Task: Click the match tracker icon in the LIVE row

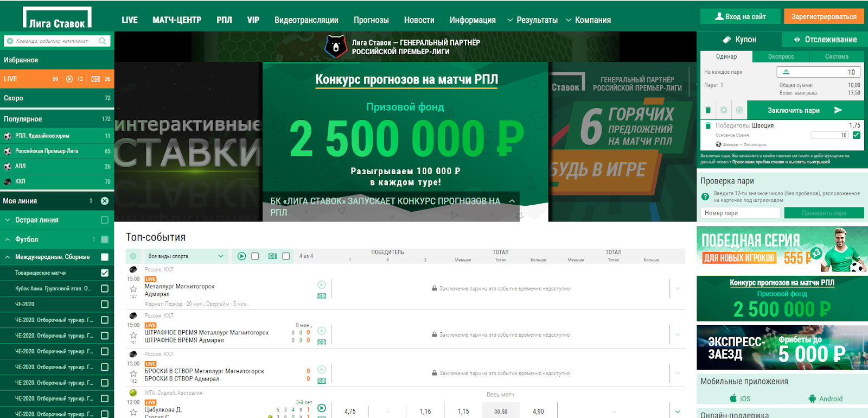Action: (x=95, y=79)
